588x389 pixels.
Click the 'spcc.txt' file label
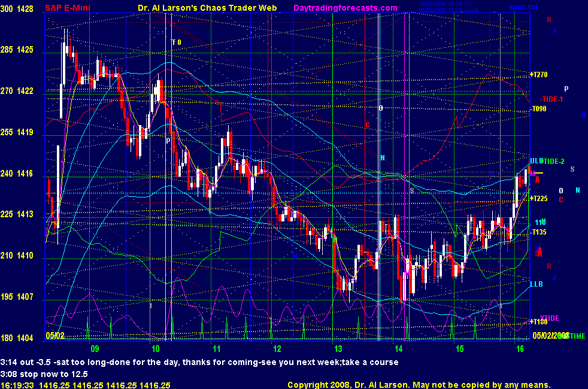tap(523, 7)
